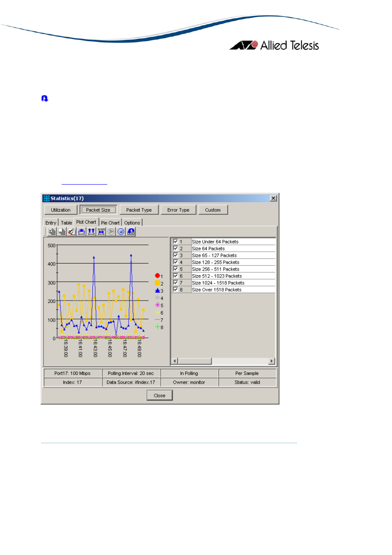Click the auto-fit scale icon with curved arrows
Image resolution: width=392 pixels, height=555 pixels.
[81, 232]
